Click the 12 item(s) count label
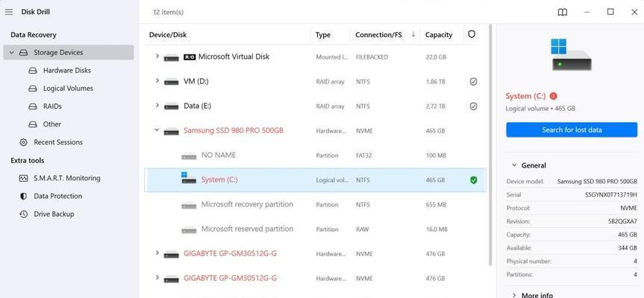Viewport: 644px width, 298px height. coord(168,13)
